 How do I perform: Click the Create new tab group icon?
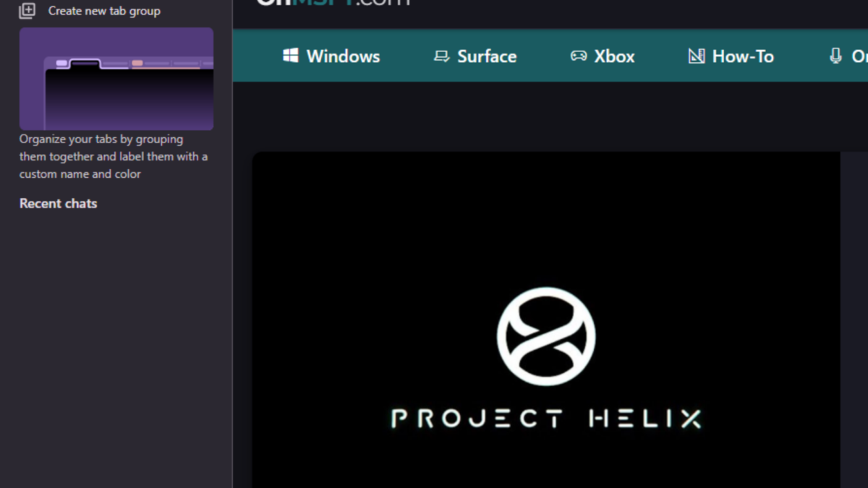(x=27, y=11)
